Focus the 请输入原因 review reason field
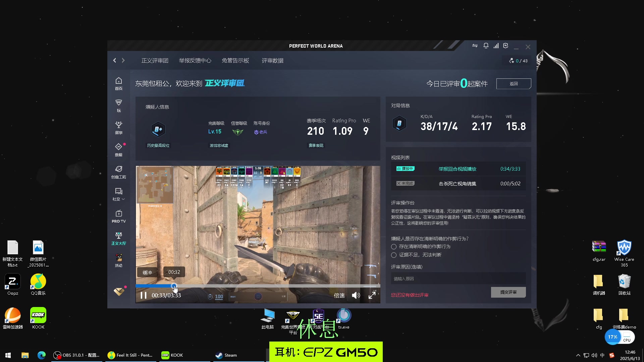 458,279
